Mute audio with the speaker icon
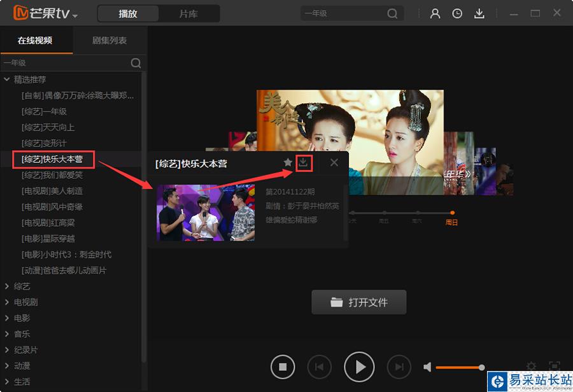This screenshot has width=573, height=392. pos(427,367)
